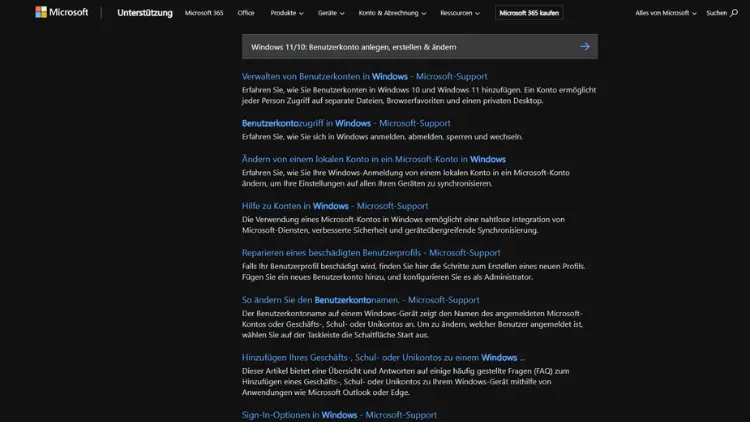Click description 'Erfahren Sie, wie Sie sich in Windows anmelden'
Image resolution: width=750 pixels, height=422 pixels.
point(382,137)
